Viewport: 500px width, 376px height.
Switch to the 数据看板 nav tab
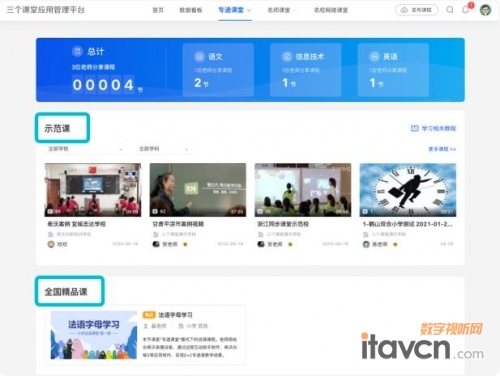pos(191,10)
